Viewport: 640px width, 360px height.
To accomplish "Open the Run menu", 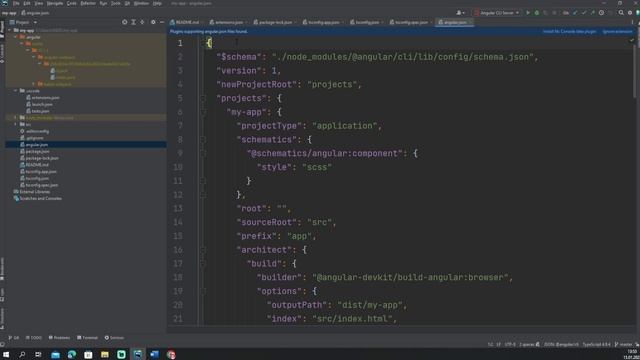I will click(103, 3).
